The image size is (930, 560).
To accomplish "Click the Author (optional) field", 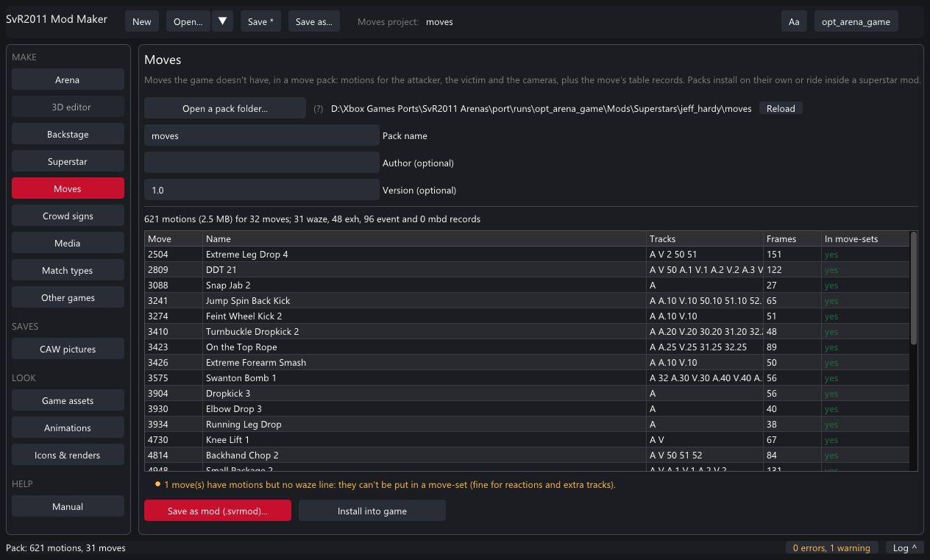I will point(261,163).
